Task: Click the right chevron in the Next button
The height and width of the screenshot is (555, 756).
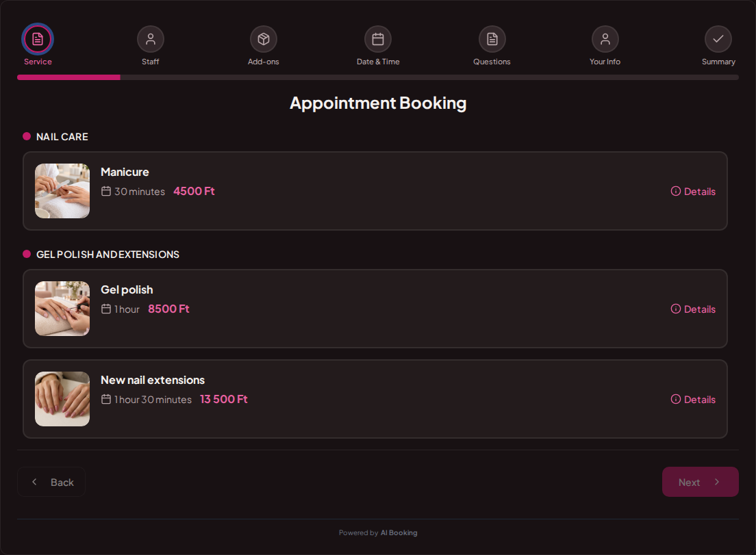Action: point(717,482)
